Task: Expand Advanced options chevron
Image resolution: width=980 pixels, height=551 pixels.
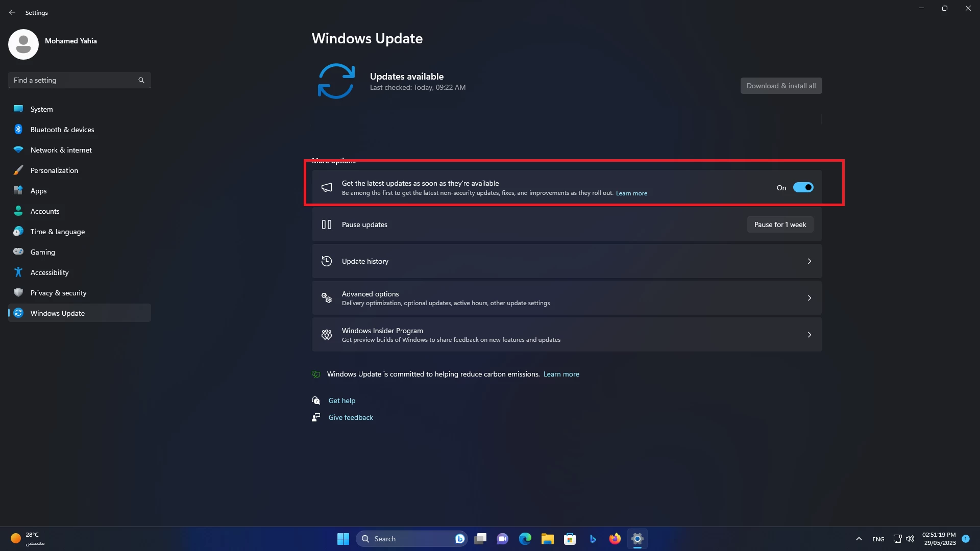Action: click(810, 298)
